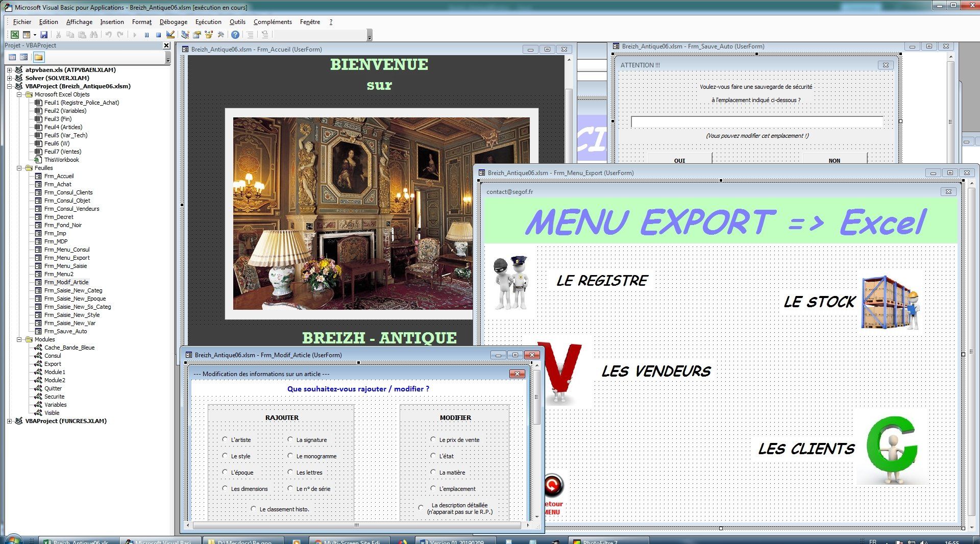Click the warehouse stock image

pos(891,303)
